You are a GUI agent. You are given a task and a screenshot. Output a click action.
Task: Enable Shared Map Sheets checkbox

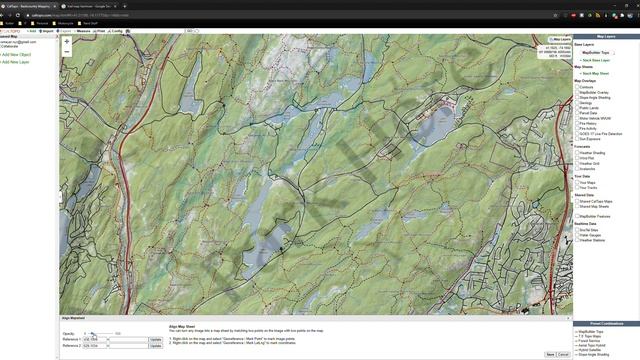[x=577, y=207]
